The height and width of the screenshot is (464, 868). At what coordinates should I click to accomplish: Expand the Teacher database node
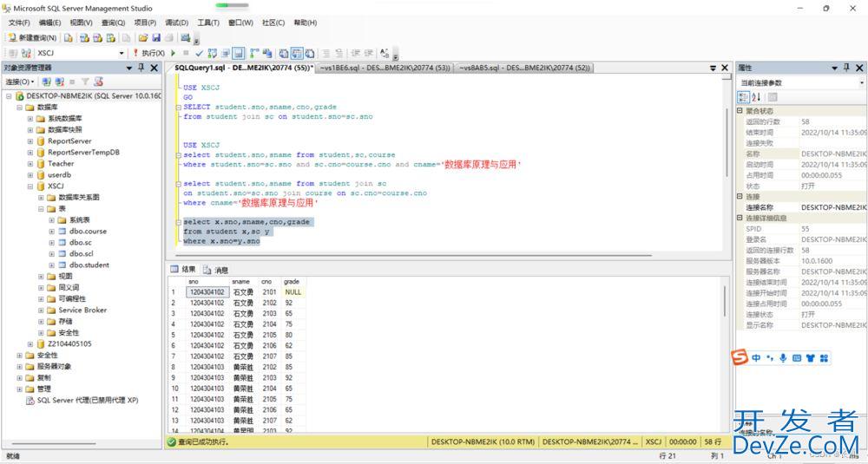[30, 164]
